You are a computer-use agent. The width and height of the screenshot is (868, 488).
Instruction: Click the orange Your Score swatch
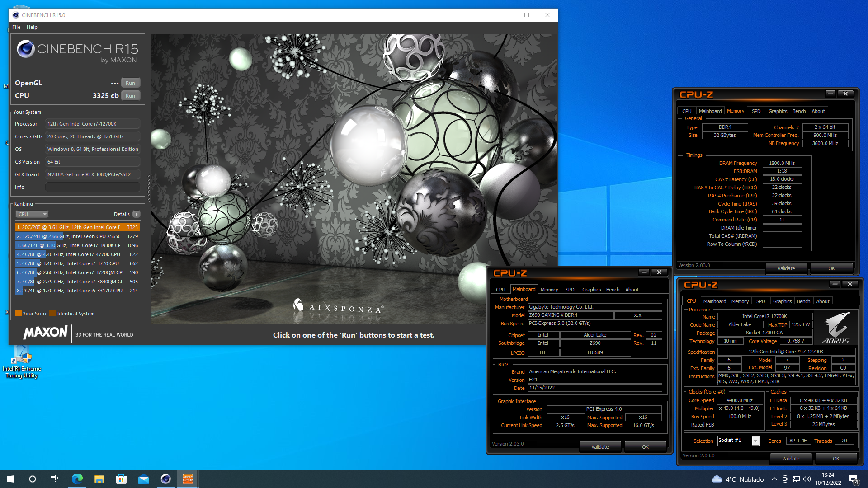[18, 314]
